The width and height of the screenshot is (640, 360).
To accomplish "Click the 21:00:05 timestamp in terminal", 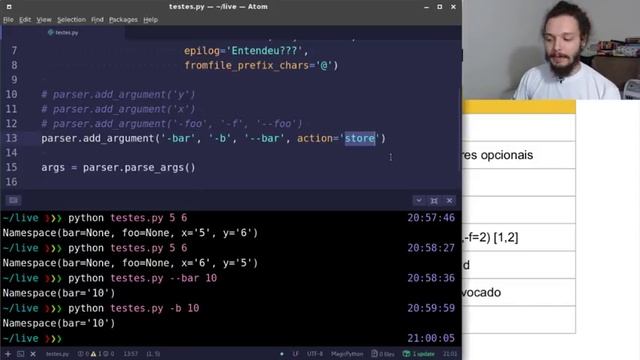I will click(x=431, y=338).
